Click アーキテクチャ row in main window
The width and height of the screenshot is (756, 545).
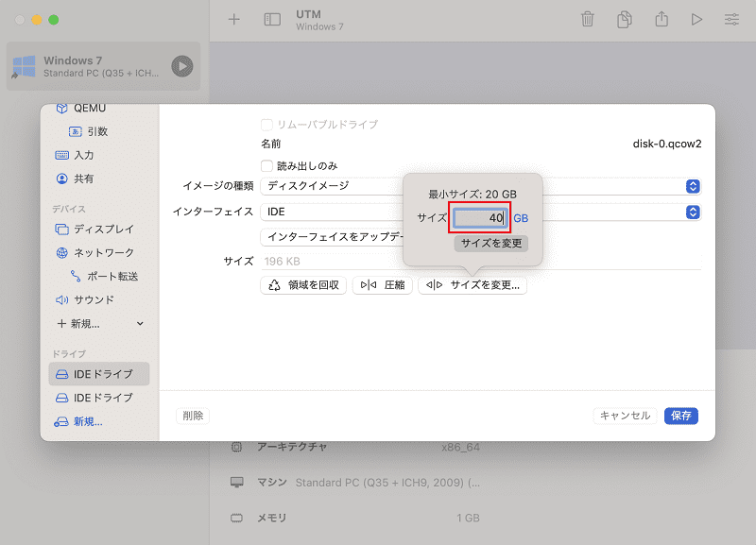355,447
